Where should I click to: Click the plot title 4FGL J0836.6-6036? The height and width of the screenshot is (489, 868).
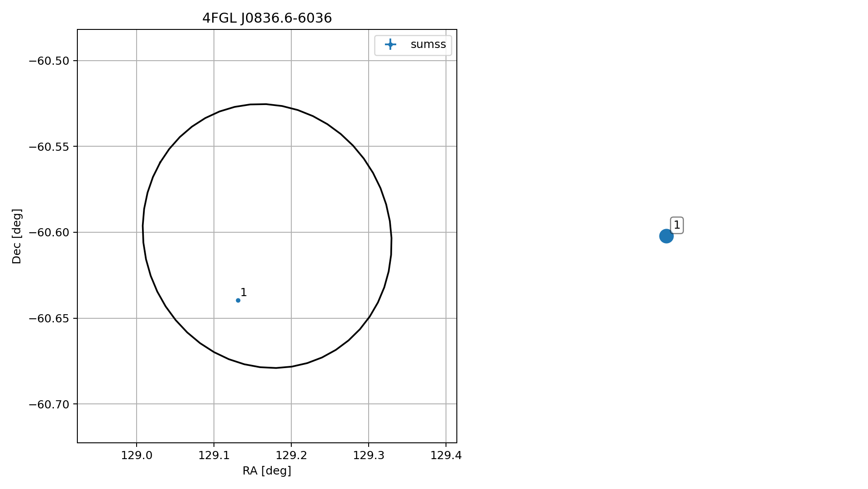267,18
